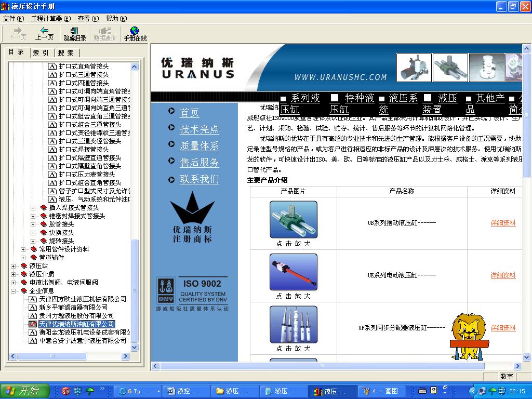Screen dimensions: 532x399
Task: Click book icon beside 企业信息
Action: point(24,291)
